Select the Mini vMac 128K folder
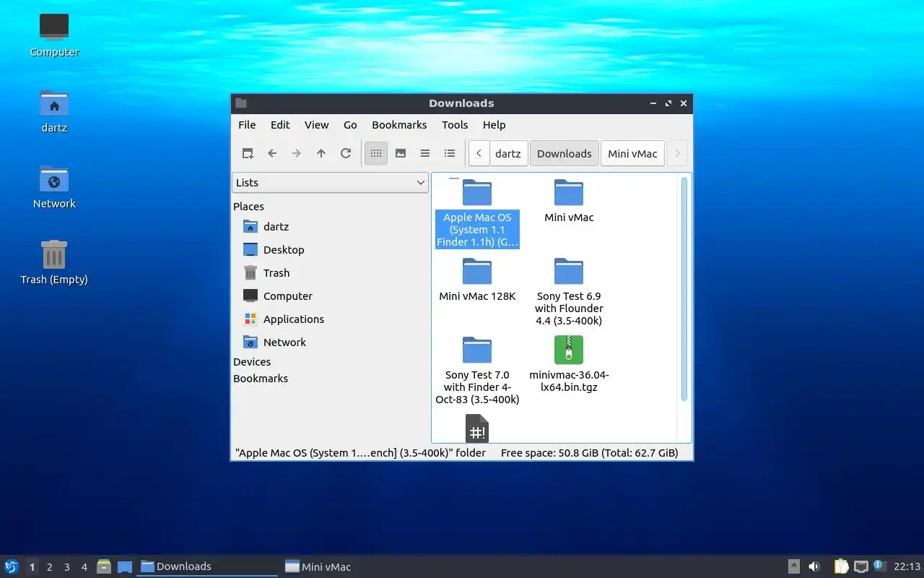The height and width of the screenshot is (578, 924). [477, 280]
